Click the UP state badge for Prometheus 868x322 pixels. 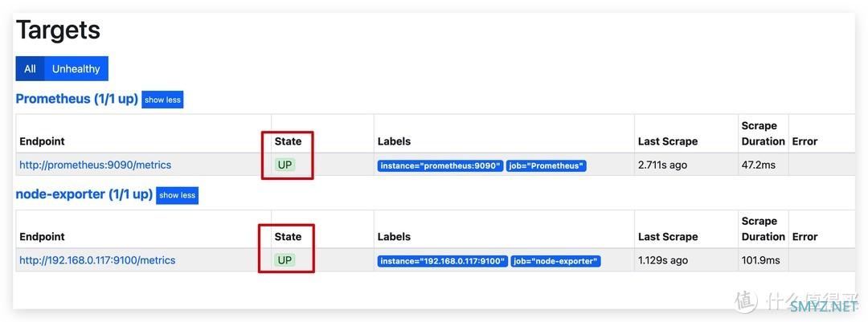pyautogui.click(x=285, y=165)
